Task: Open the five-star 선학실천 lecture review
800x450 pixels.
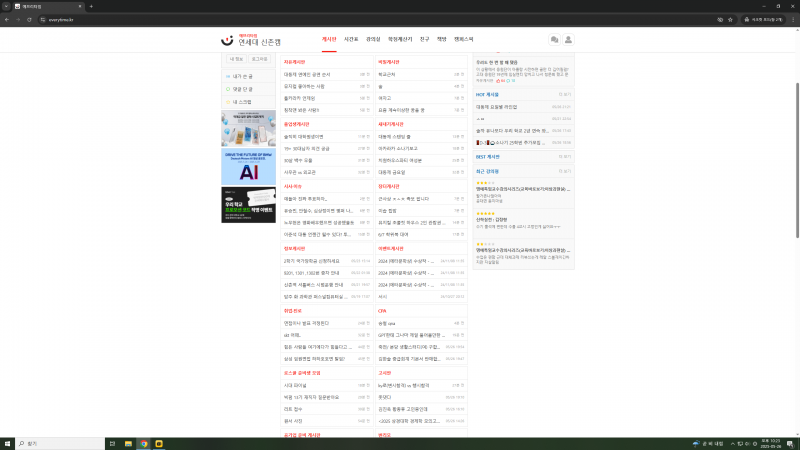Action: click(523, 221)
